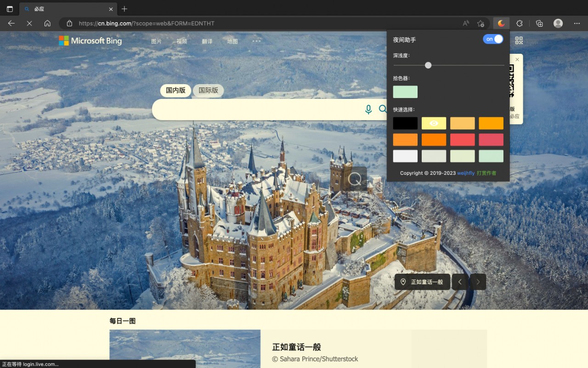Switch to the 国际版 tab
The width and height of the screenshot is (588, 368).
click(x=208, y=91)
